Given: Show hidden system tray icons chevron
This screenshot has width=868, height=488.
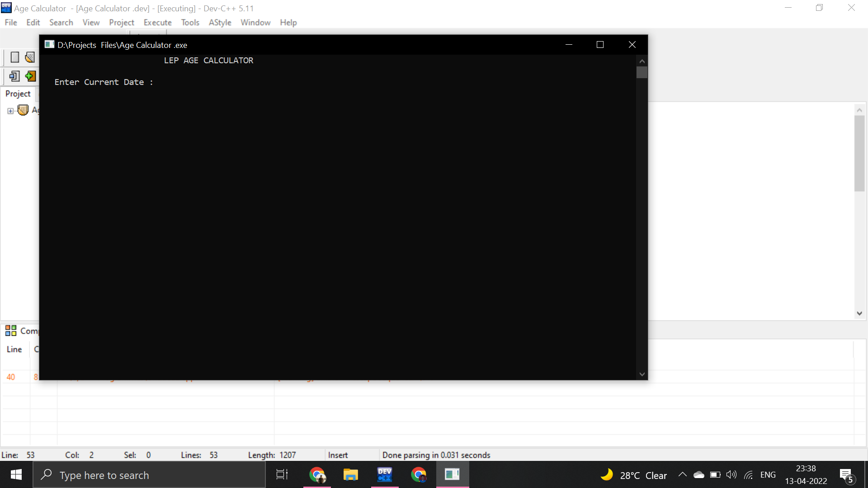Looking at the screenshot, I should point(683,475).
